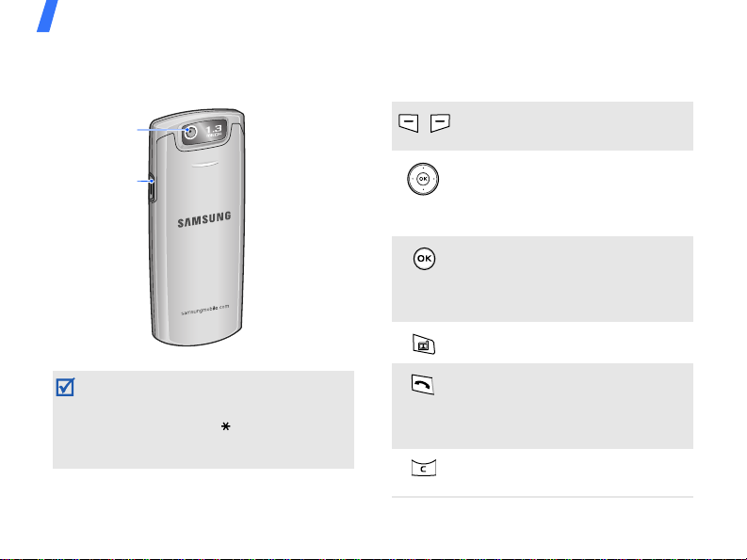747x560 pixels.
Task: Click the standalone OK key icon
Action: pos(424,259)
